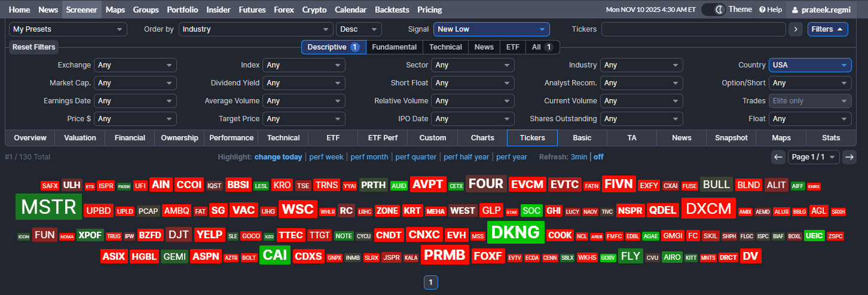Screen dimensions: 868x295
Task: Switch to the Fundamental filter tab
Action: point(395,47)
